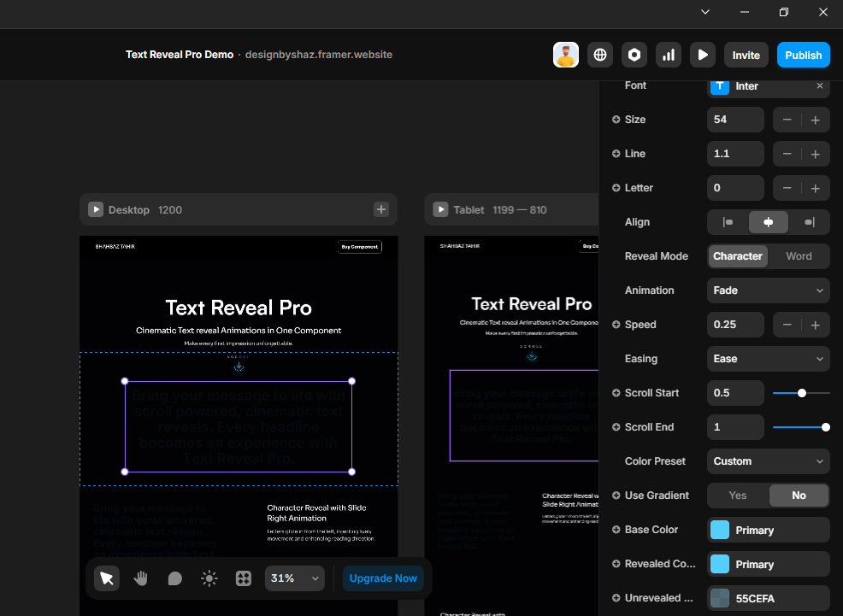This screenshot has width=843, height=616.
Task: Decrease Size with the minus stepper
Action: click(x=787, y=120)
